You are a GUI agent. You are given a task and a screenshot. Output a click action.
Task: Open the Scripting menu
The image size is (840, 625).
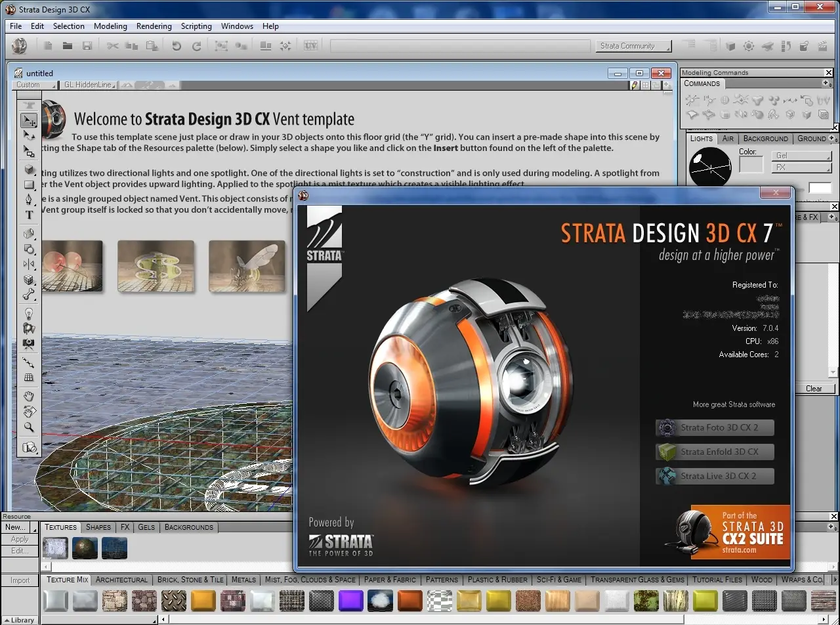pos(196,26)
